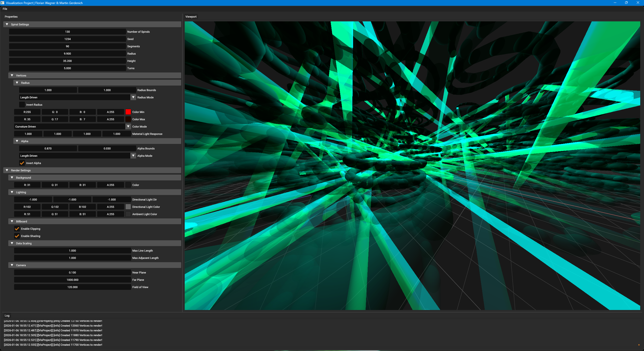The image size is (644, 351).
Task: Open the Alpha Mode dropdown arrow
Action: pos(133,156)
